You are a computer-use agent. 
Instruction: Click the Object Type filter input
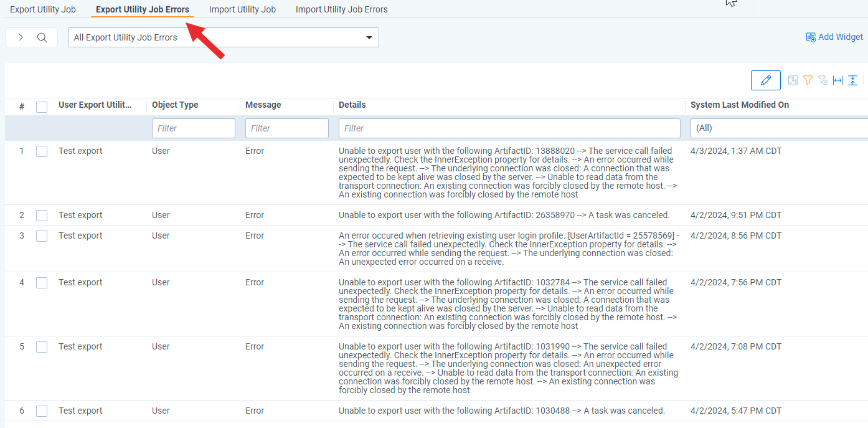(x=194, y=128)
